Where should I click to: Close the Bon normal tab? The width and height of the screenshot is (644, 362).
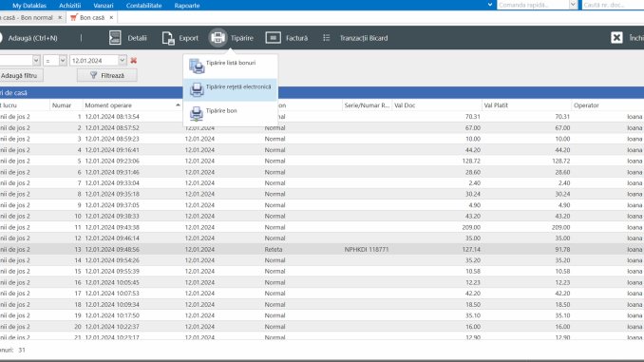pos(60,18)
